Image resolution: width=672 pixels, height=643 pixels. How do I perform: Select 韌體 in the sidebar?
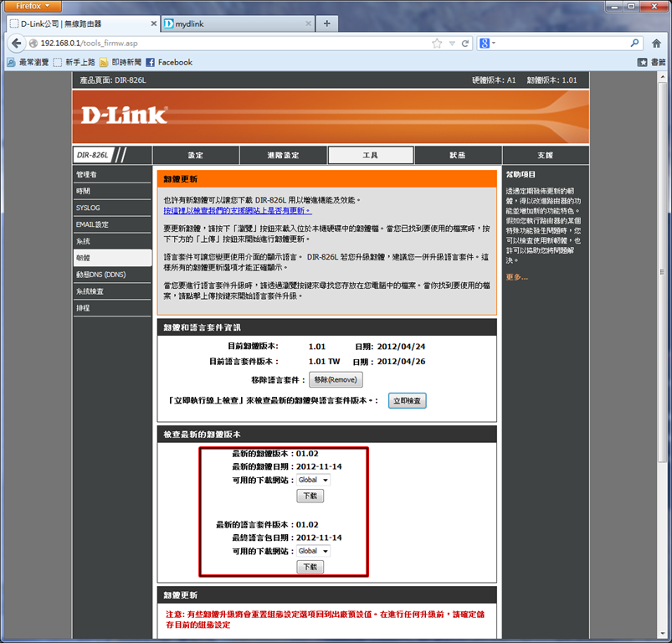pyautogui.click(x=112, y=258)
